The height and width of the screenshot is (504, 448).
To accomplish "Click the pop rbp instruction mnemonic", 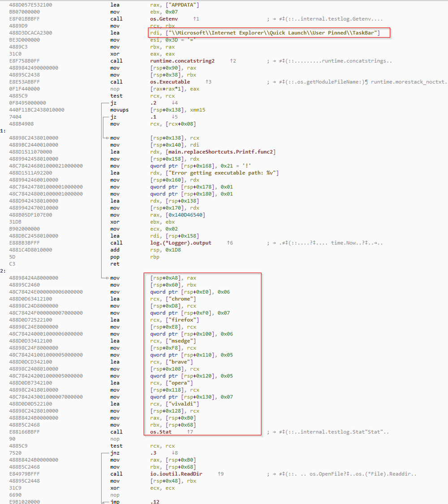I will click(115, 257).
